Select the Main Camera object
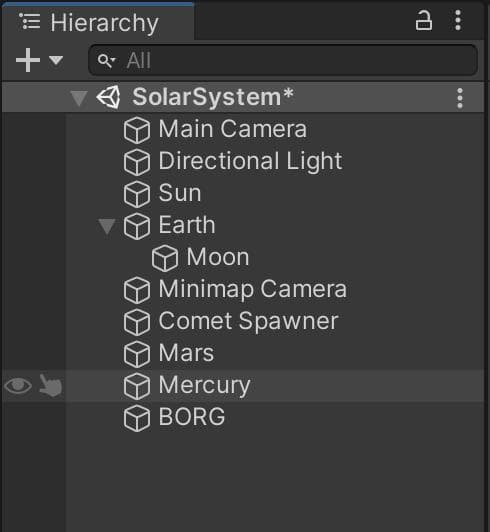Screen dimensions: 490x532 (x=232, y=129)
